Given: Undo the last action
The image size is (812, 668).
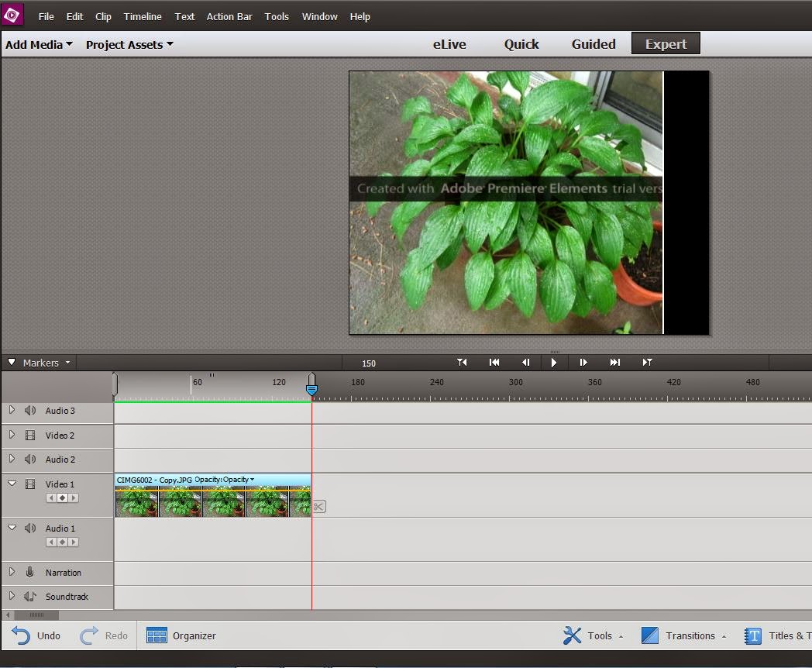Looking at the screenshot, I should pos(36,635).
